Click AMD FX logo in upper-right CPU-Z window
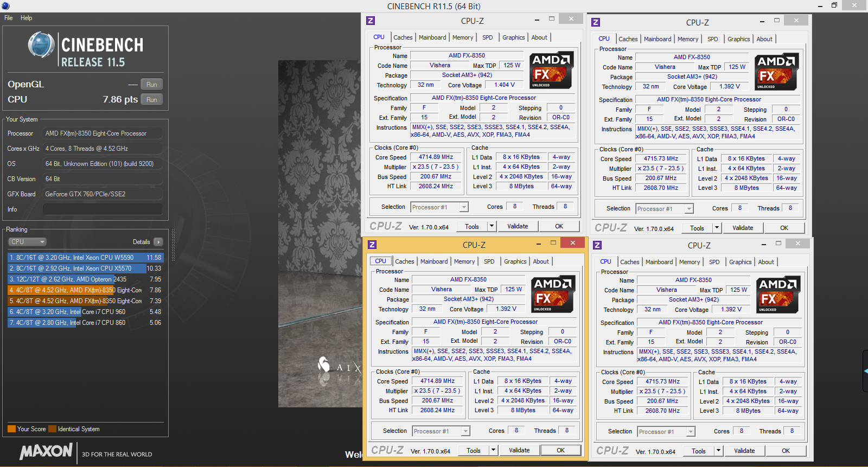 (776, 72)
